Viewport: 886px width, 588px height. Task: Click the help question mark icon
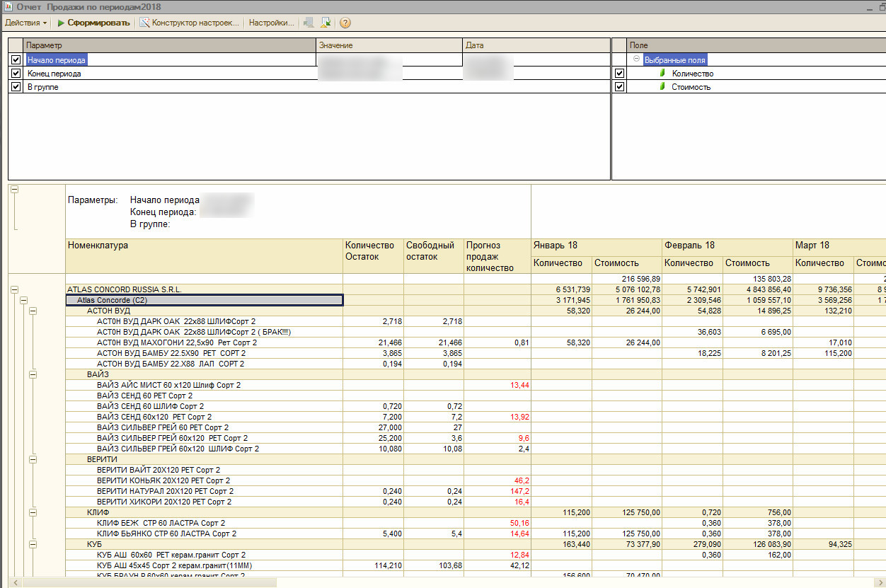(x=345, y=23)
